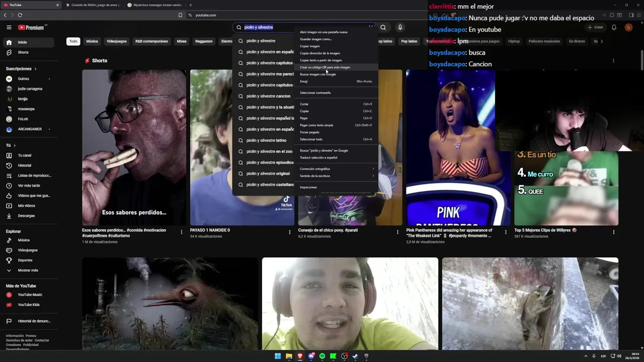Switch to Mysterious messages browser tab

154,5
